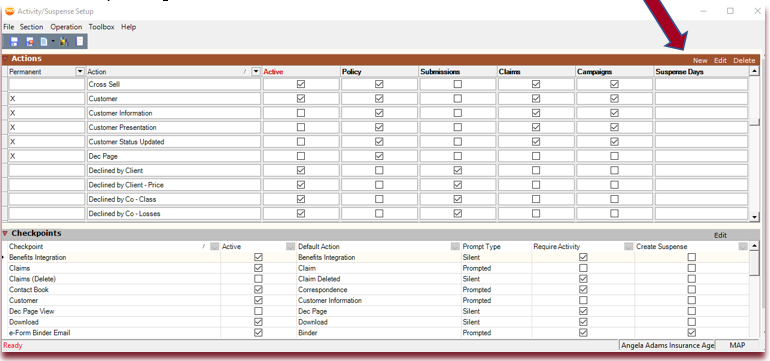The width and height of the screenshot is (770, 361).
Task: Open the Toolbox menu
Action: coord(101,27)
